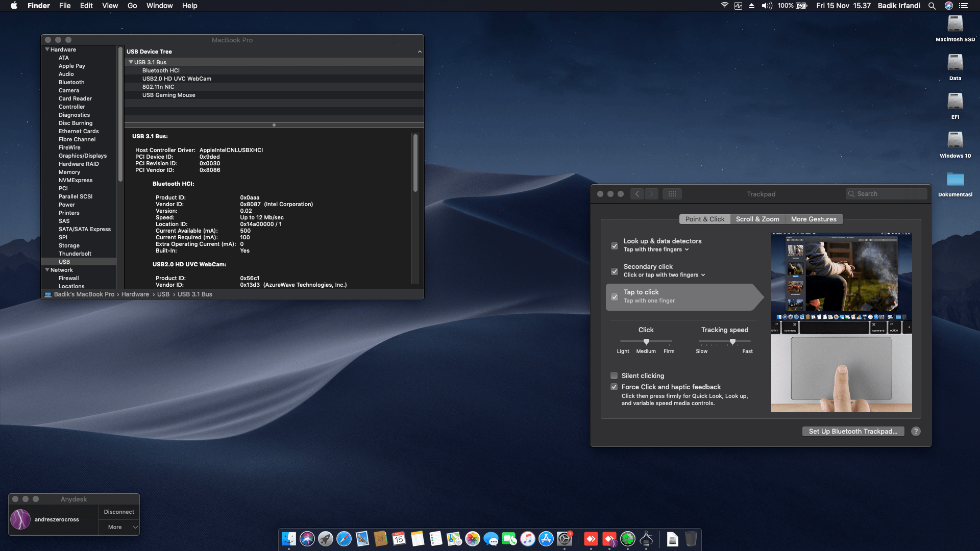The width and height of the screenshot is (980, 551).
Task: Switch to the Scroll & Zoom tab
Action: pos(757,219)
